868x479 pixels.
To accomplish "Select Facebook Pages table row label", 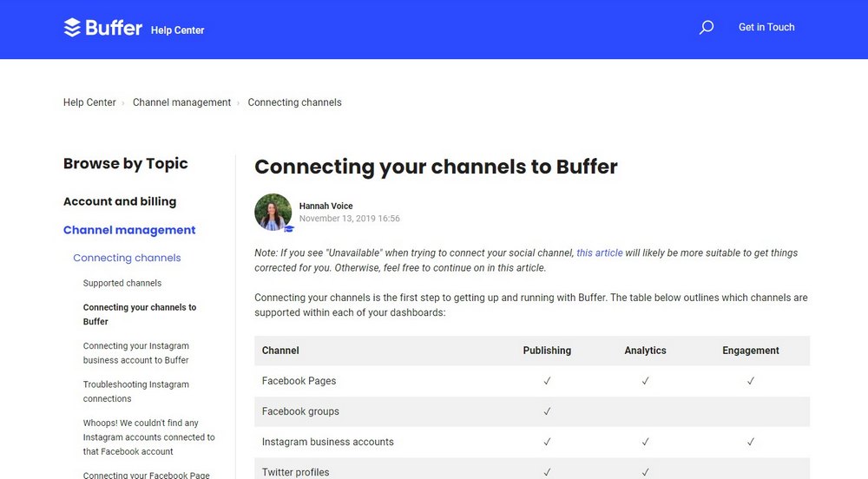I will 299,381.
